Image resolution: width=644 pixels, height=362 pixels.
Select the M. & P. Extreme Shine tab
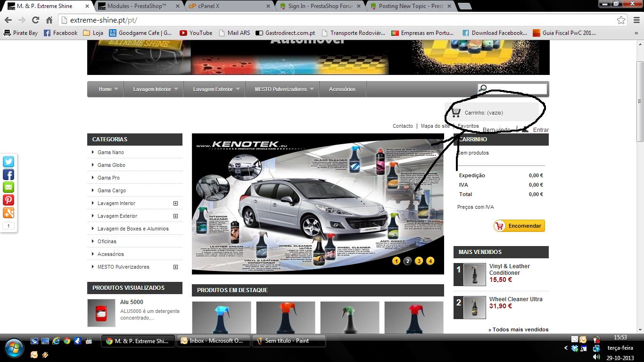(x=47, y=6)
